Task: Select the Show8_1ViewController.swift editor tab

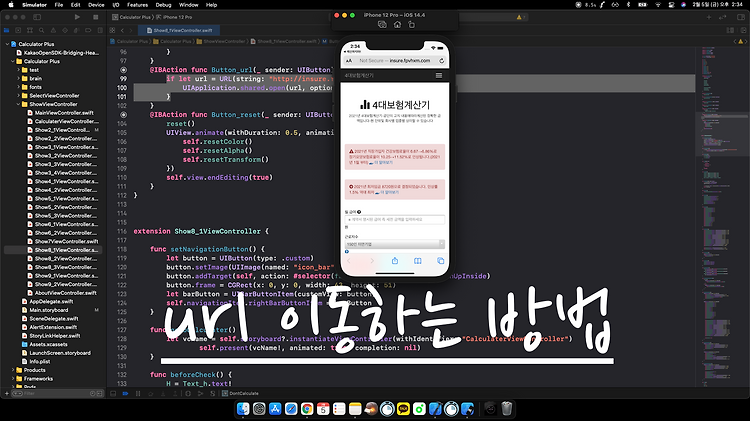Action: coord(179,30)
